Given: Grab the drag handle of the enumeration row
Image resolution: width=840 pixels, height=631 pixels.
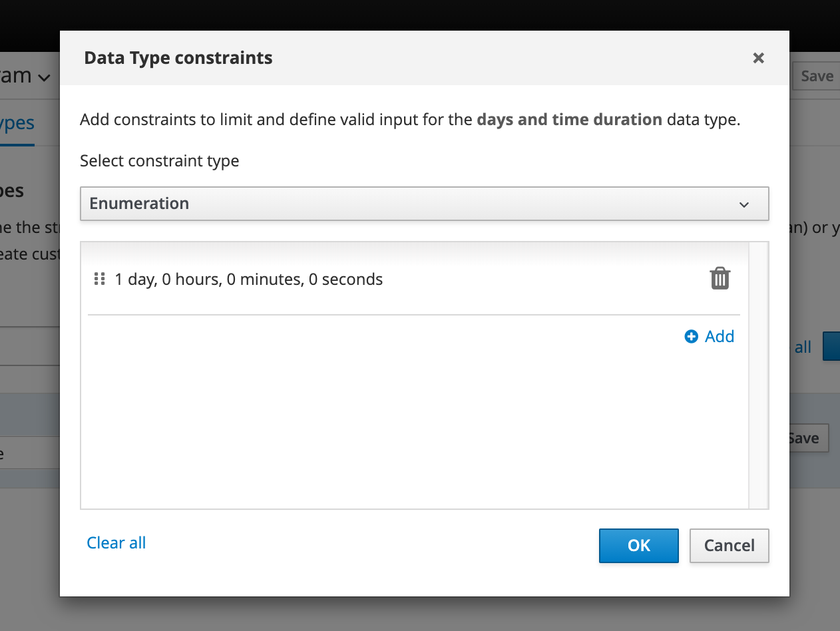Looking at the screenshot, I should pyautogui.click(x=100, y=279).
